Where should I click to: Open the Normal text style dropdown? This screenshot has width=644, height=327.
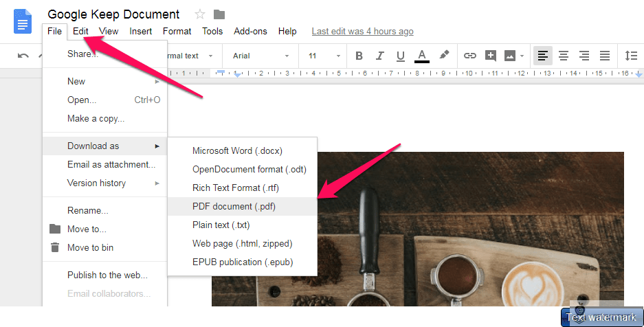(191, 56)
